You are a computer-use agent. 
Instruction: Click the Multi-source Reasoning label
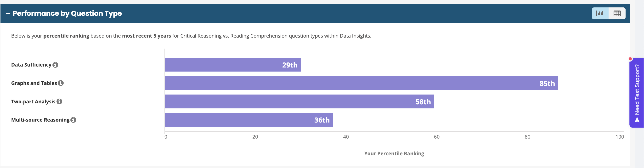click(40, 120)
